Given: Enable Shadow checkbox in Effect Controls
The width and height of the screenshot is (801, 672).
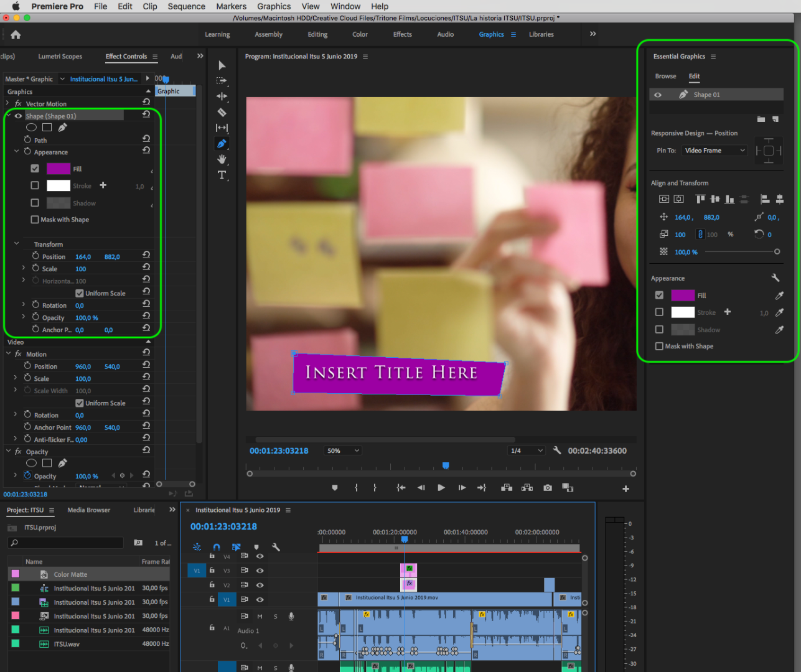Looking at the screenshot, I should point(35,203).
